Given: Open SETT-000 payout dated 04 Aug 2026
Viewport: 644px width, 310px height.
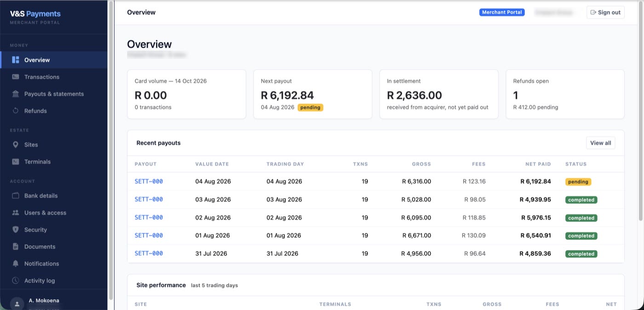Looking at the screenshot, I should tap(149, 181).
